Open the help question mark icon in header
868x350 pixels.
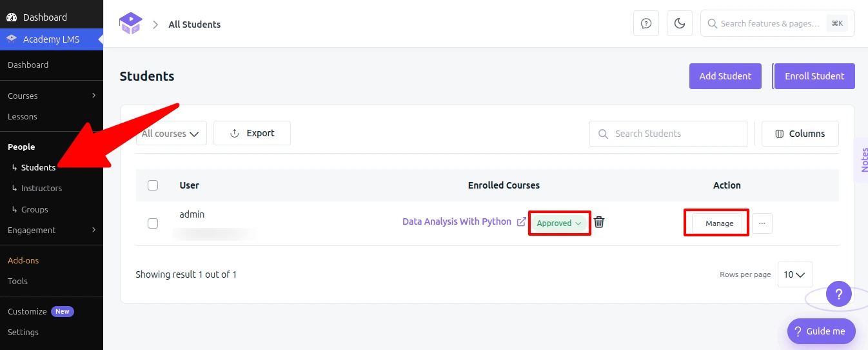646,24
